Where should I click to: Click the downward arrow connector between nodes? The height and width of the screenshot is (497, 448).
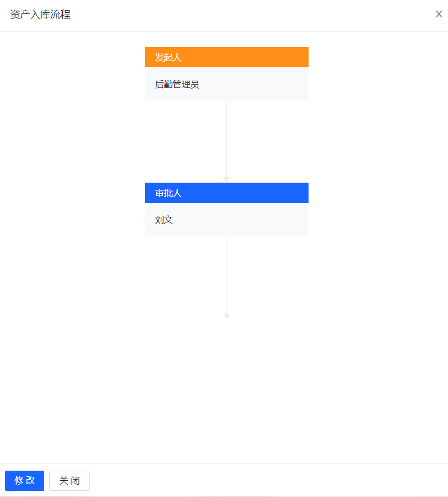[x=227, y=176]
